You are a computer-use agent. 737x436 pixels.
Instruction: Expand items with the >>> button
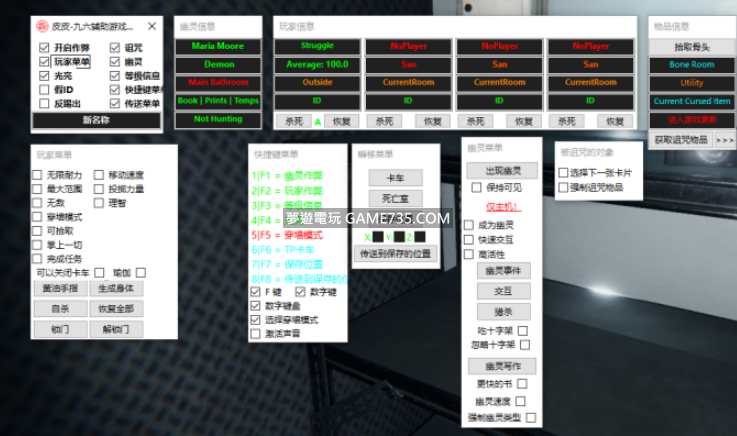point(726,140)
